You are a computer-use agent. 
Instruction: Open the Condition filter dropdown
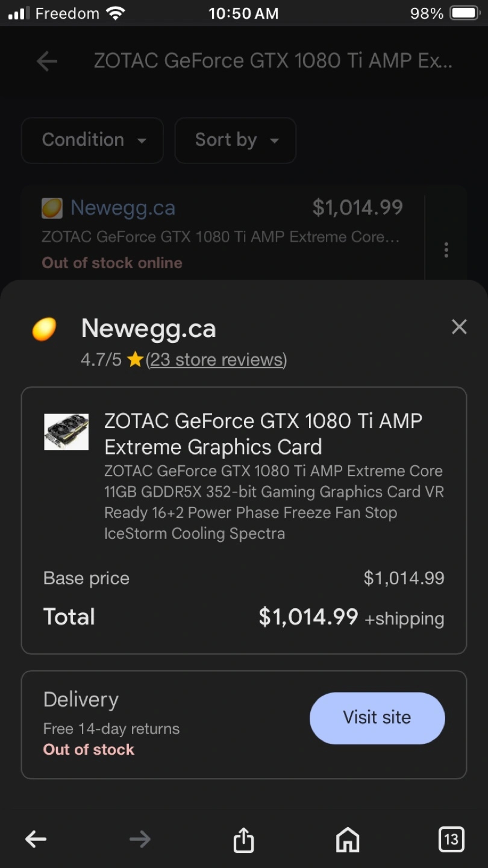[92, 140]
